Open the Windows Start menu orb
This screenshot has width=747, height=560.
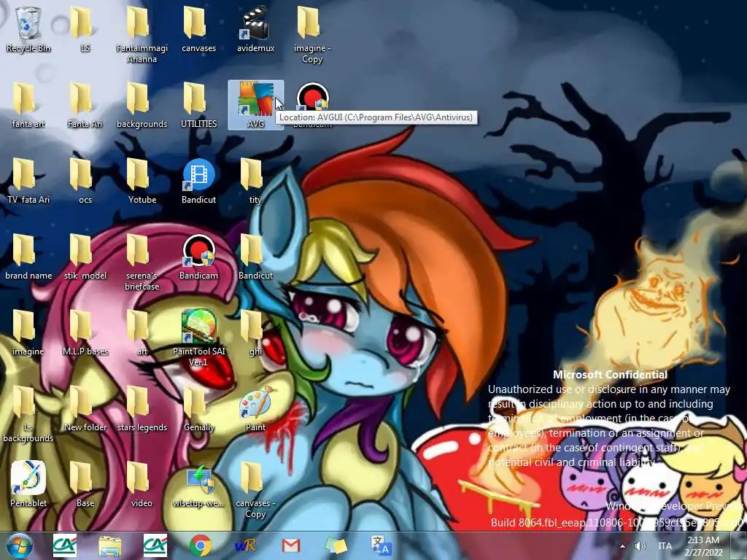pyautogui.click(x=20, y=545)
